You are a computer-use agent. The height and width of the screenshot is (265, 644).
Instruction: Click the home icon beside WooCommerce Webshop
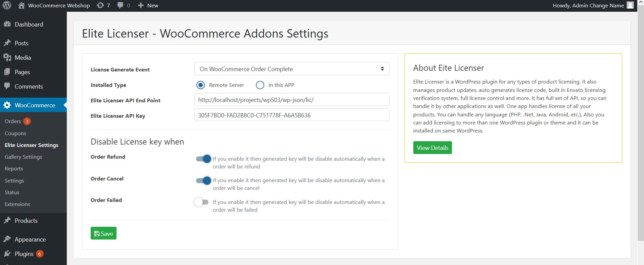click(21, 5)
